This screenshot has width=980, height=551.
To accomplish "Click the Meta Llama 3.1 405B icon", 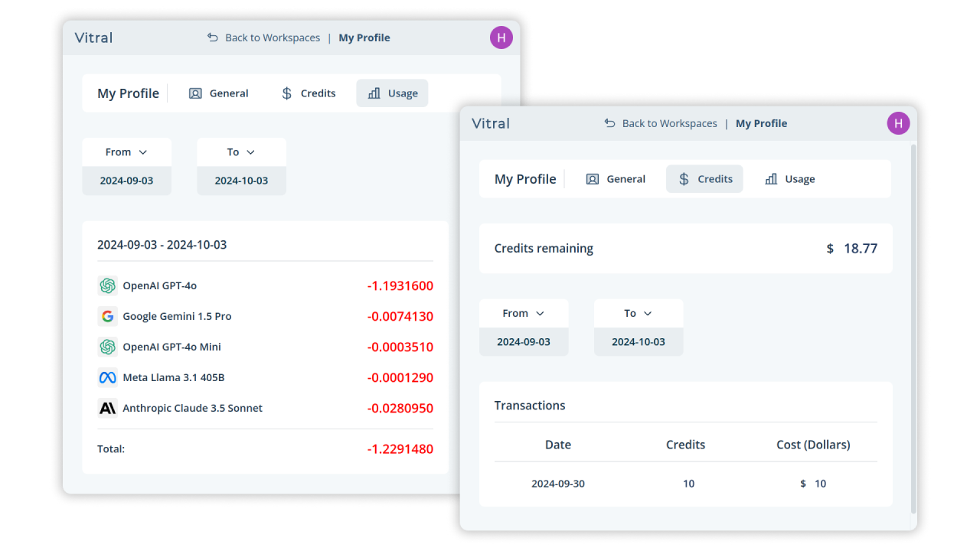I will pyautogui.click(x=107, y=377).
